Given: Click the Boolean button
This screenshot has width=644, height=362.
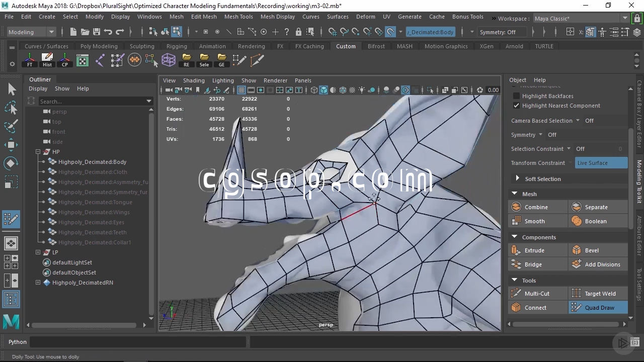Looking at the screenshot, I should click(x=596, y=221).
